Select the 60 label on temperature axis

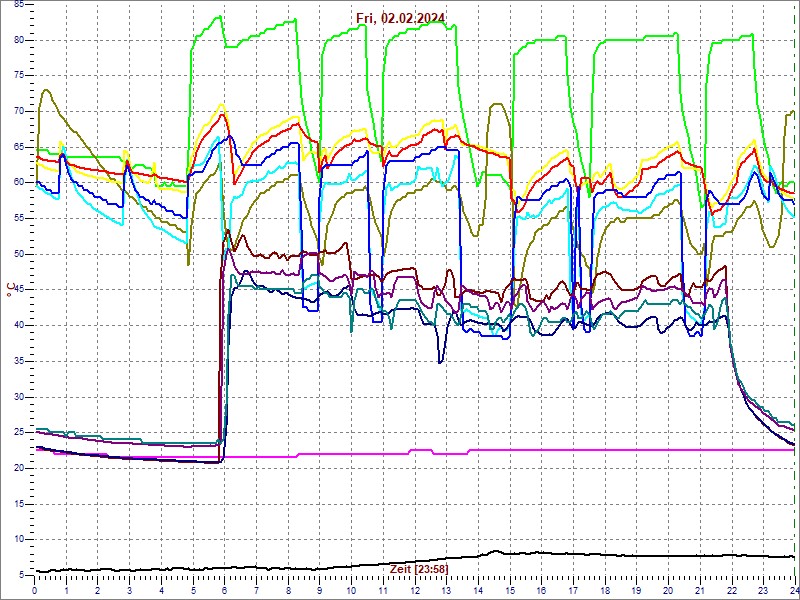pos(18,183)
